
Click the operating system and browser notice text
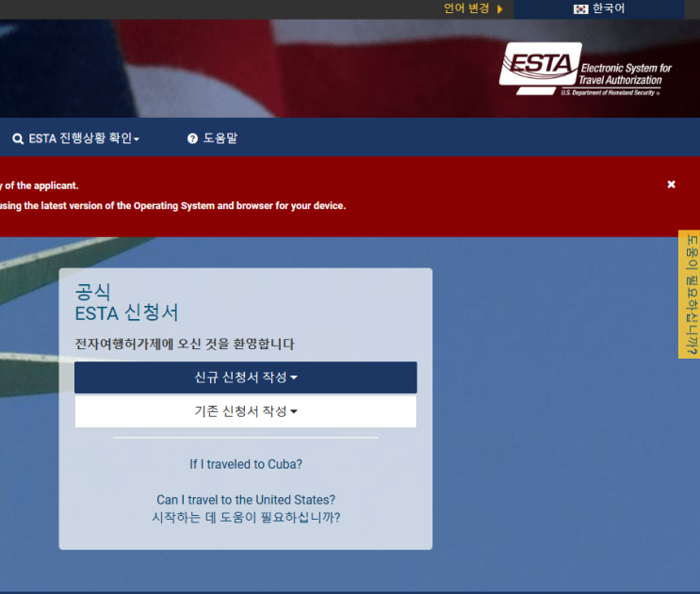pyautogui.click(x=172, y=206)
